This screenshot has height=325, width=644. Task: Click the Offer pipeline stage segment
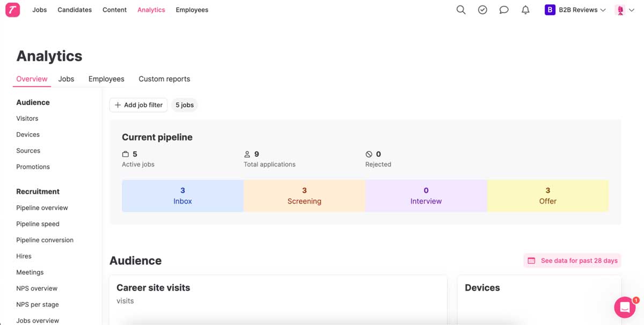547,196
